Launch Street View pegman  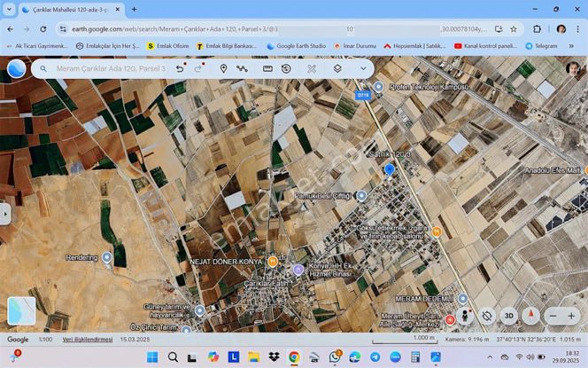466,316
